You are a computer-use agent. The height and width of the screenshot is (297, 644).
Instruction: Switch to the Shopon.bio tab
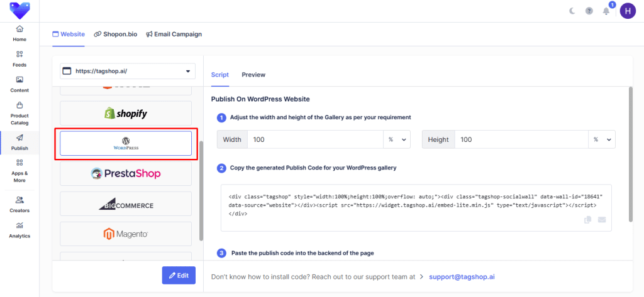(116, 34)
